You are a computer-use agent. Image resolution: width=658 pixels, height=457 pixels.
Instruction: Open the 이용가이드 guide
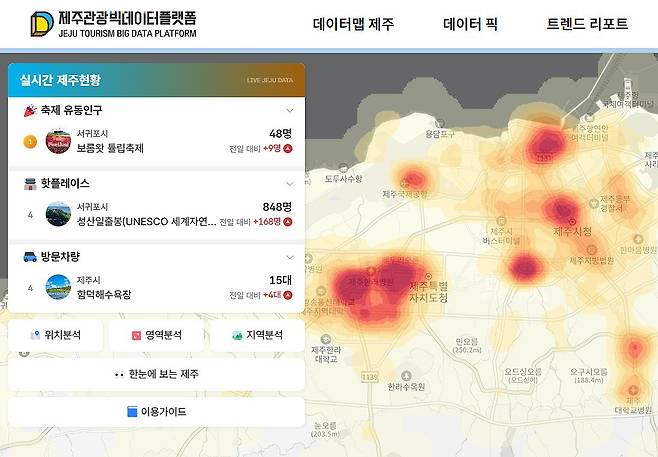coord(156,411)
